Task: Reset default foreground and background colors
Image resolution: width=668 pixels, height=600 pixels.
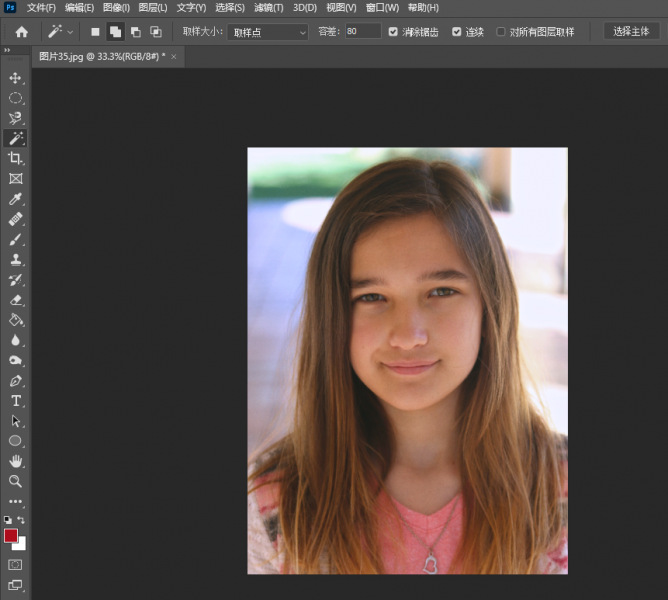Action: pos(8,520)
